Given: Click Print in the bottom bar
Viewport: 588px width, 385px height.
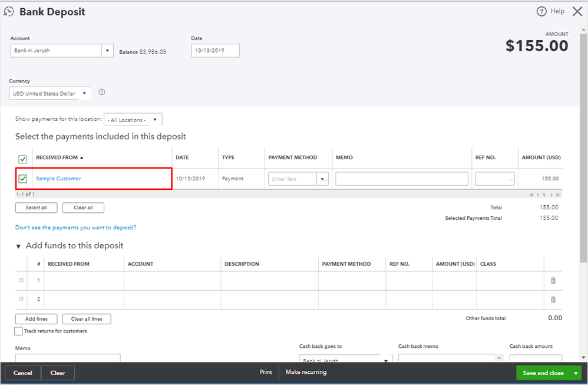Looking at the screenshot, I should pos(266,372).
